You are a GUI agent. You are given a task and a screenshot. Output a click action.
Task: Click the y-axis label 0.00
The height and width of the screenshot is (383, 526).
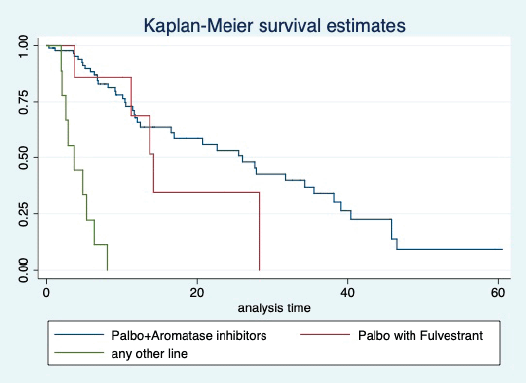click(23, 270)
